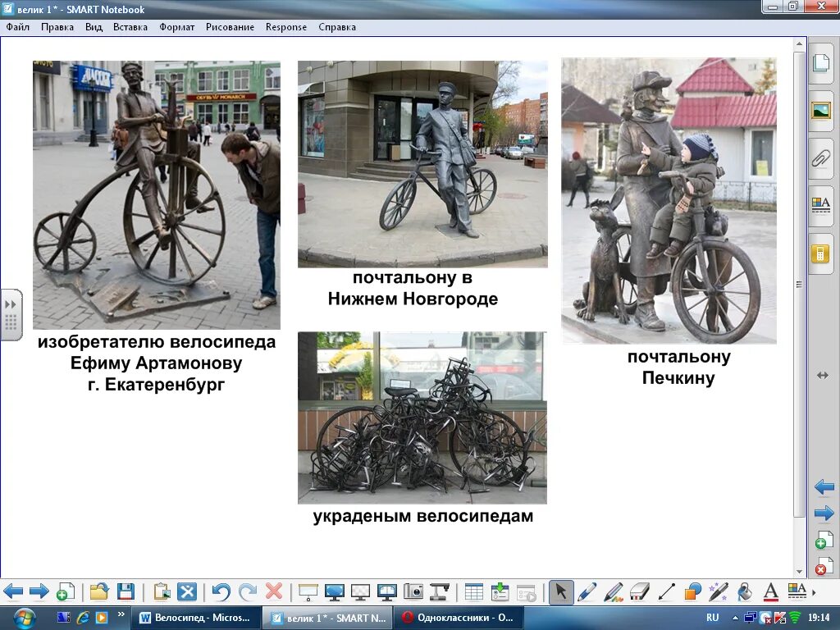Launch the document camera tool
The height and width of the screenshot is (630, 840).
(440, 592)
